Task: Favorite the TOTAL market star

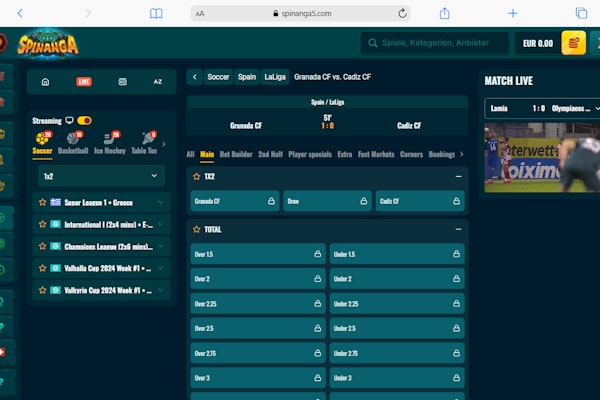Action: [197, 229]
